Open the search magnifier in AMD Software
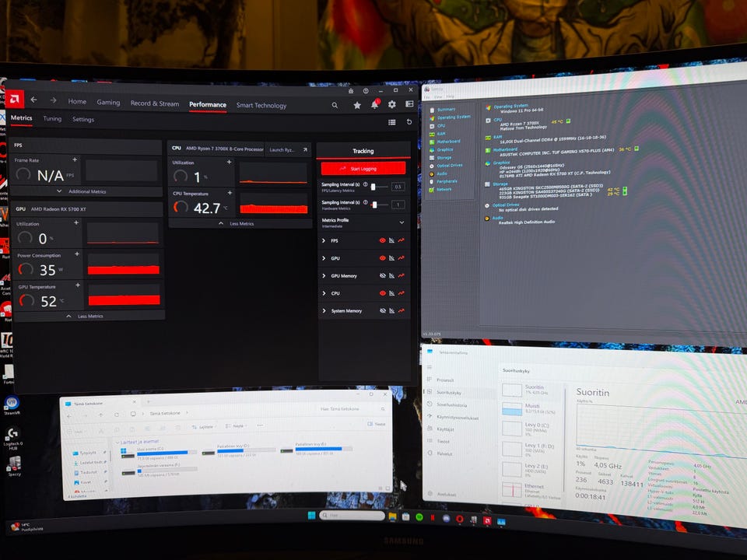This screenshot has width=747, height=560. 335,105
